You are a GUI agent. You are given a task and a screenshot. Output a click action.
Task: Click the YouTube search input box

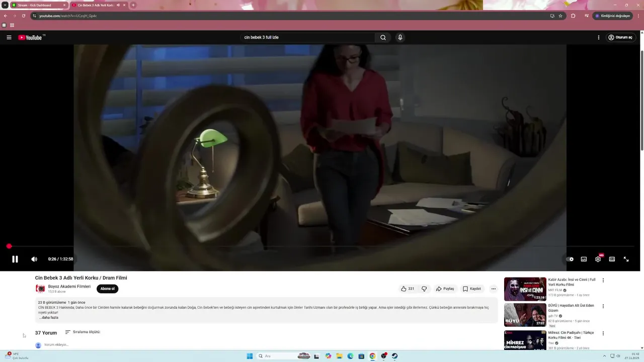coord(307,37)
